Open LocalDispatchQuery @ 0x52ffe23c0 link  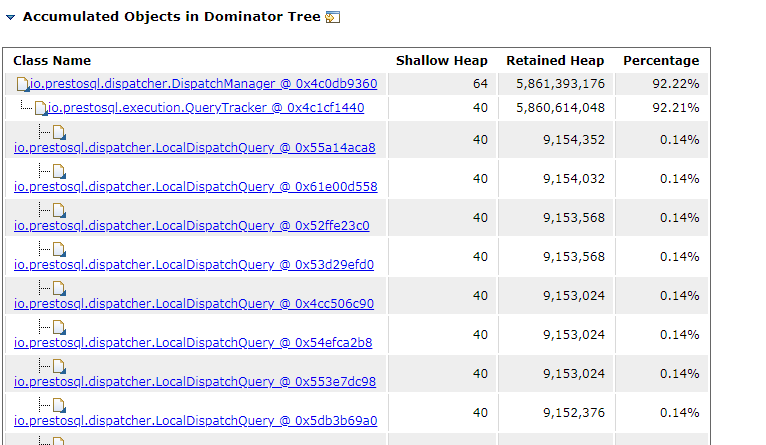[192, 226]
